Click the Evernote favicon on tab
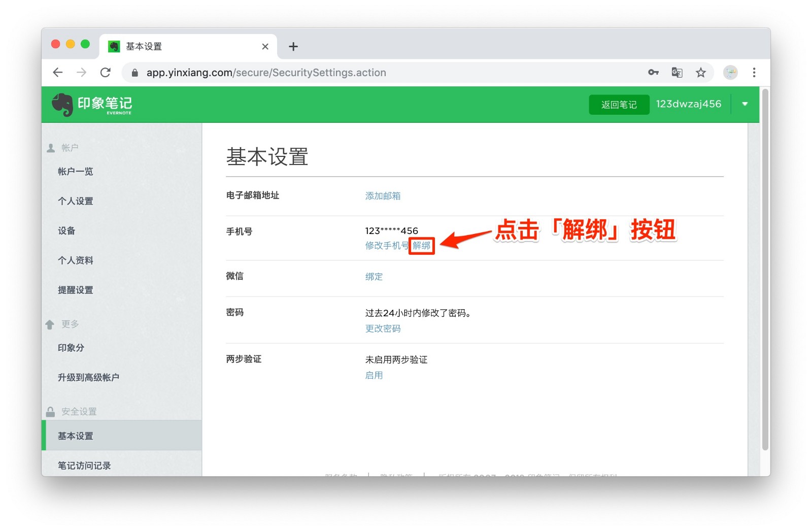 [114, 46]
